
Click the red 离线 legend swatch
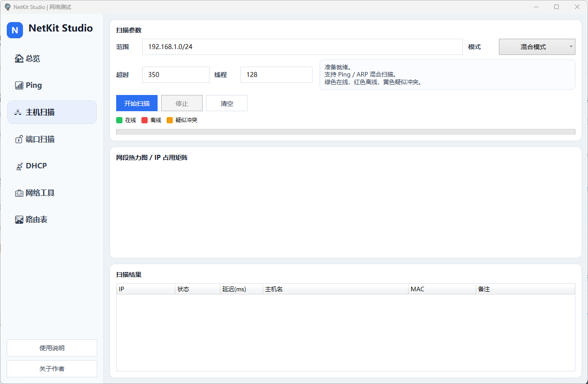click(145, 120)
